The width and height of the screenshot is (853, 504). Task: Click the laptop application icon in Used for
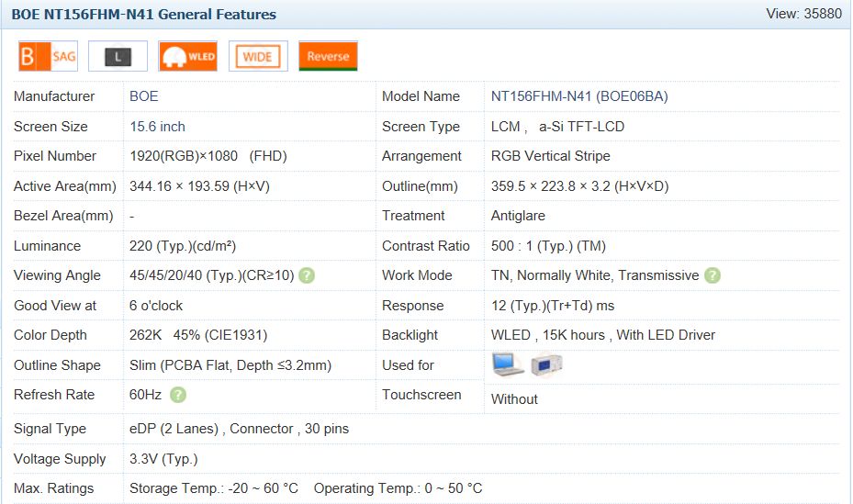pyautogui.click(x=508, y=364)
